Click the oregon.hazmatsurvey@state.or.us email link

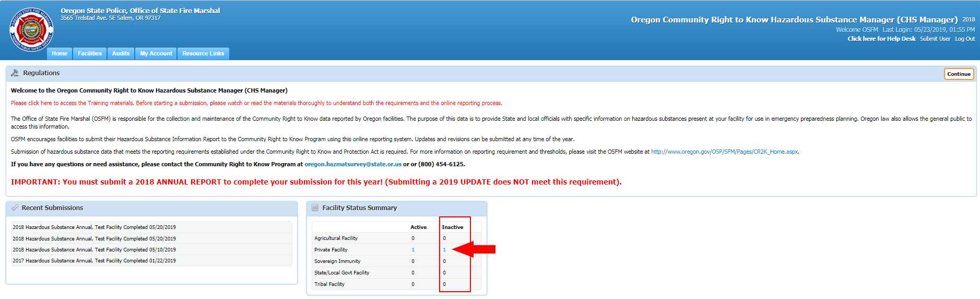click(353, 164)
